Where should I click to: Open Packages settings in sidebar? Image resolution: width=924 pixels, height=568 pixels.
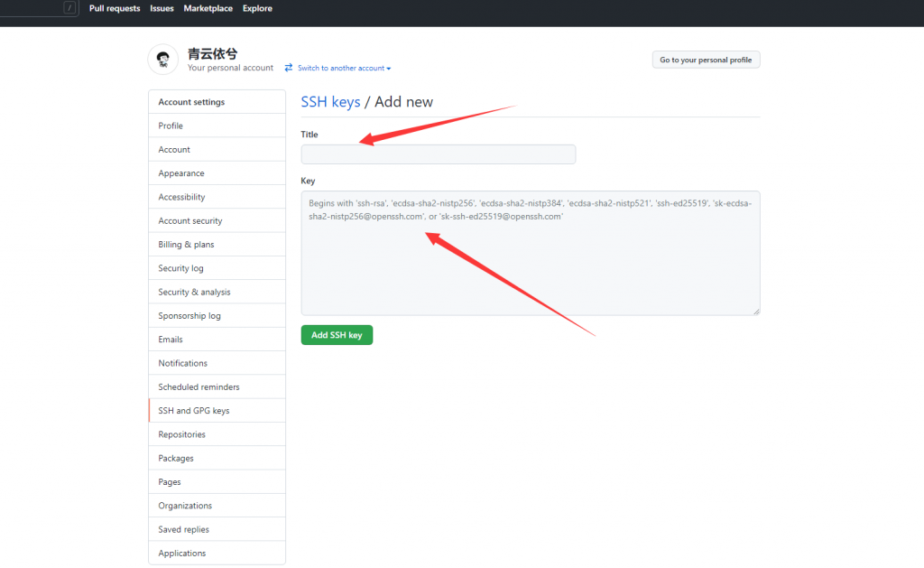coord(217,459)
